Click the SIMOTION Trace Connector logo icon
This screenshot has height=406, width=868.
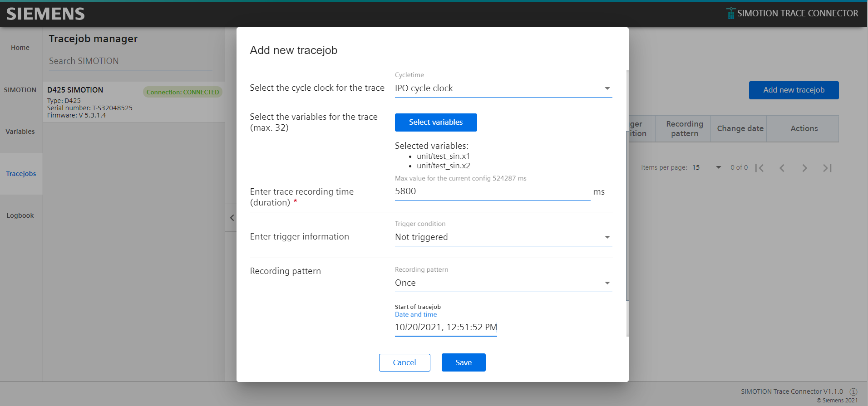tap(730, 13)
